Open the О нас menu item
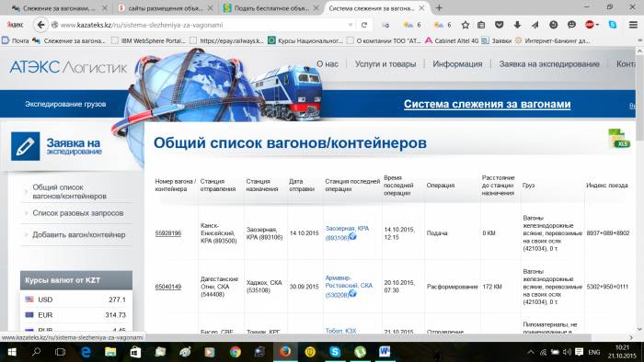The width and height of the screenshot is (644, 362). click(328, 64)
